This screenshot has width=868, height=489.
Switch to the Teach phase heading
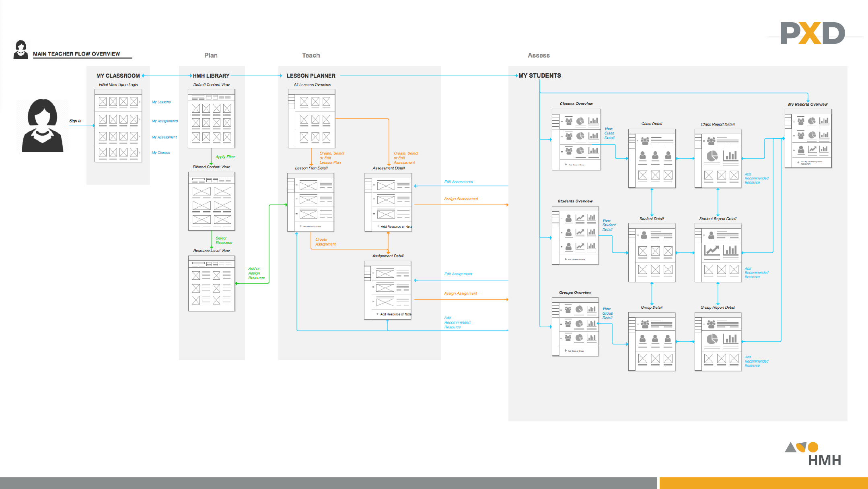(x=311, y=55)
